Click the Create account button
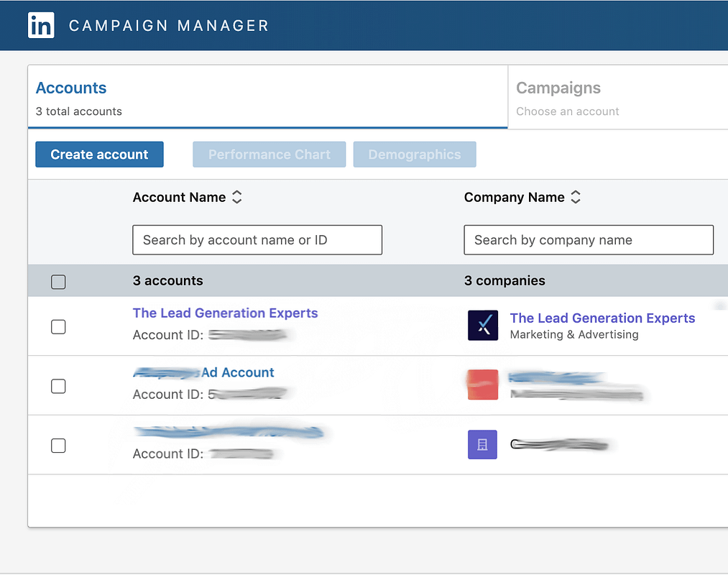Screen dimensions: 728x575 click(x=99, y=155)
